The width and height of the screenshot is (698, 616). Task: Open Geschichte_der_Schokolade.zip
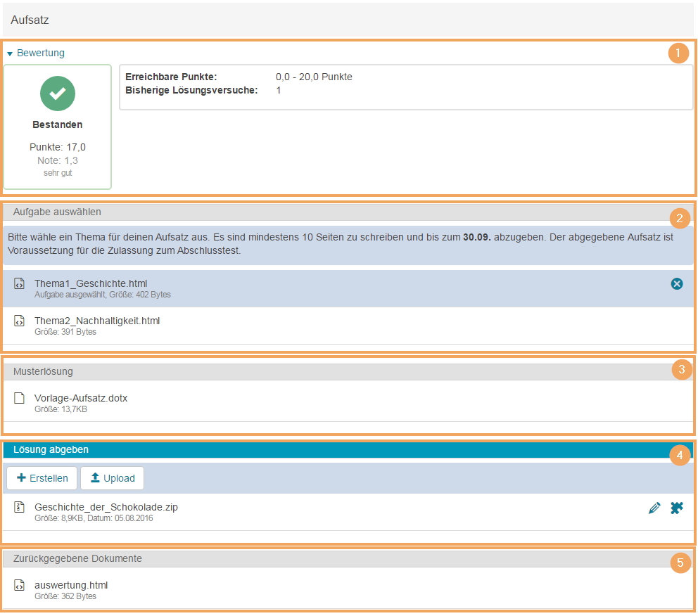[106, 507]
